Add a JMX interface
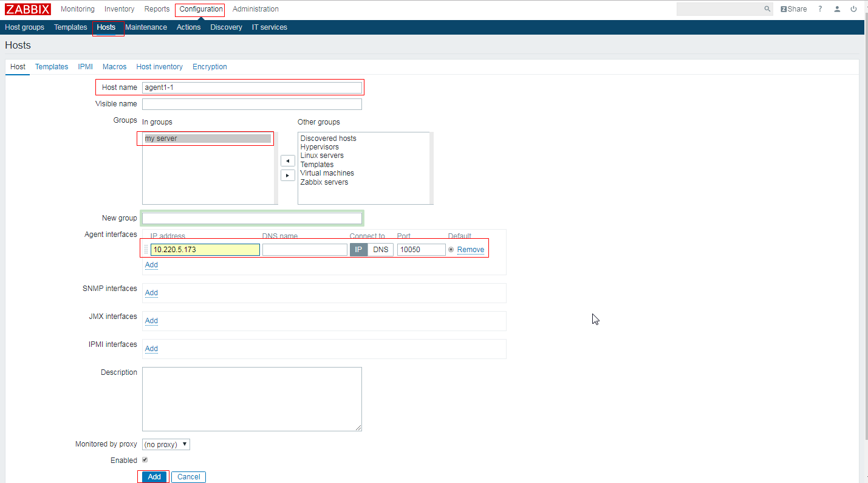868x483 pixels. 151,321
